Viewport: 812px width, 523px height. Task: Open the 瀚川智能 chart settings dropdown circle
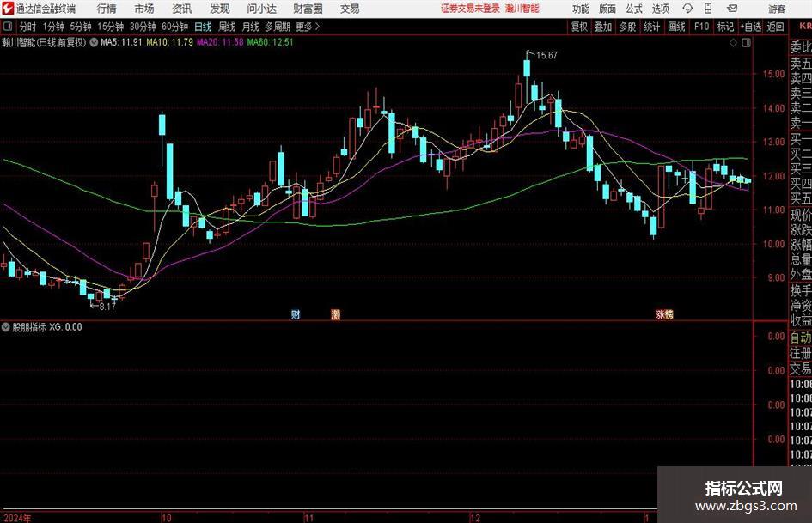click(94, 42)
